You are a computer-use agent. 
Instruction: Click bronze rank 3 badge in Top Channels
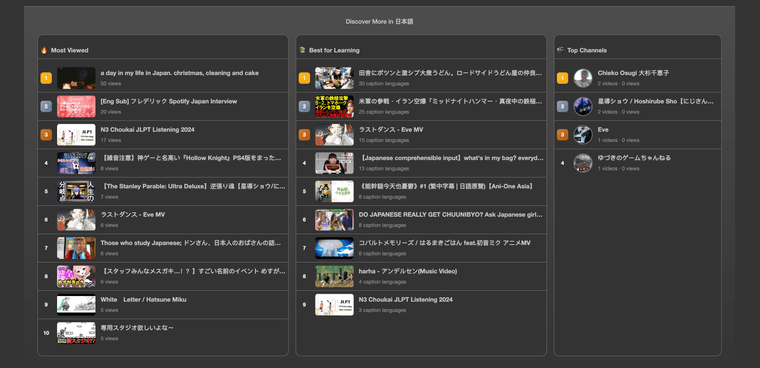coord(562,135)
